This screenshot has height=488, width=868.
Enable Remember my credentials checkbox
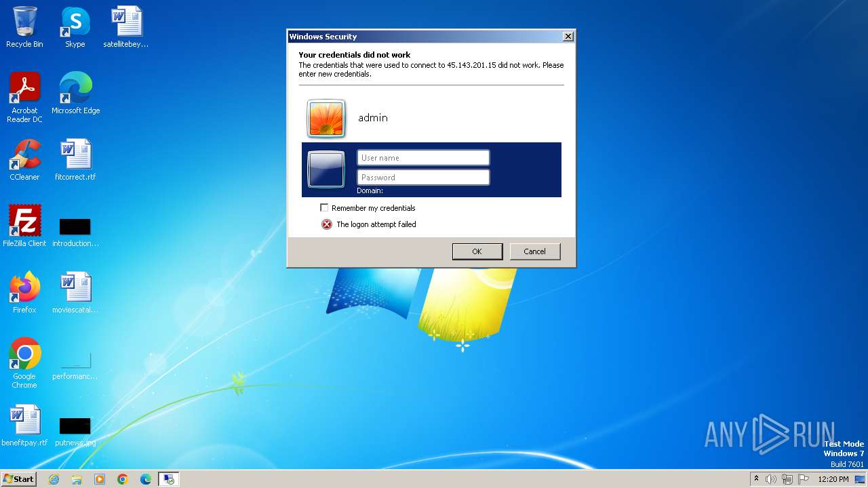pyautogui.click(x=324, y=207)
